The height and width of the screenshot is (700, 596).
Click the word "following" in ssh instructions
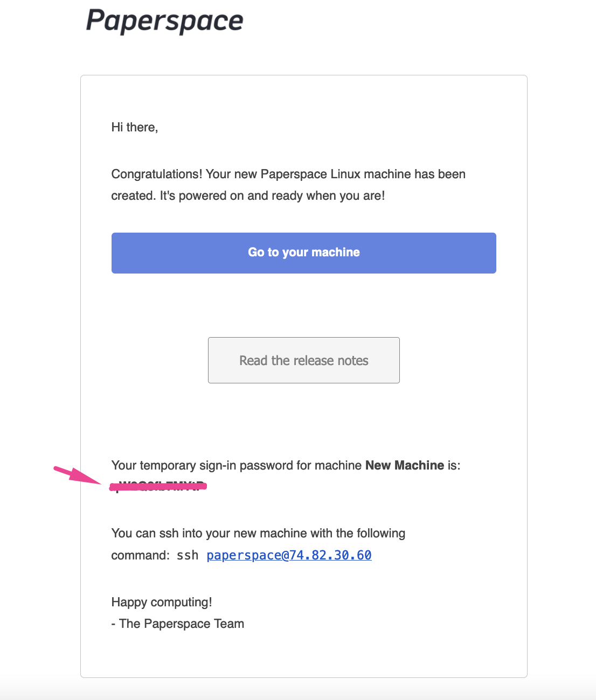click(x=380, y=534)
